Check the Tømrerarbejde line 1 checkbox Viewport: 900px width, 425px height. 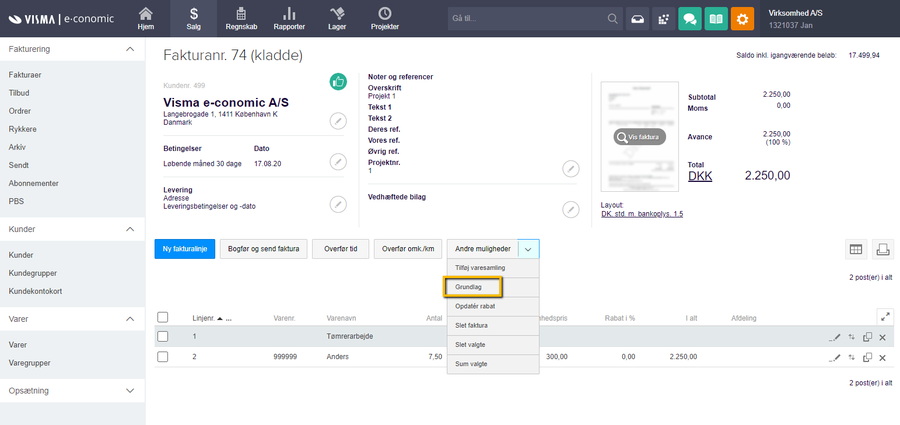[163, 337]
